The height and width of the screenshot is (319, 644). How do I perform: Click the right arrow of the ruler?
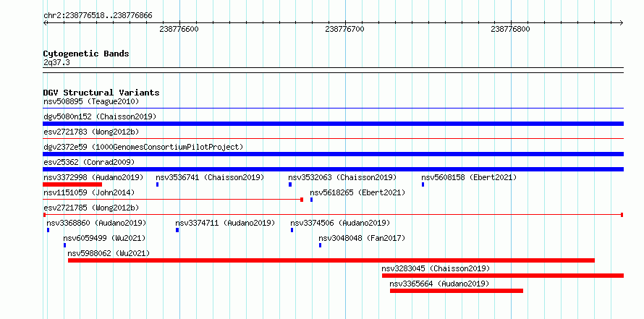click(621, 22)
